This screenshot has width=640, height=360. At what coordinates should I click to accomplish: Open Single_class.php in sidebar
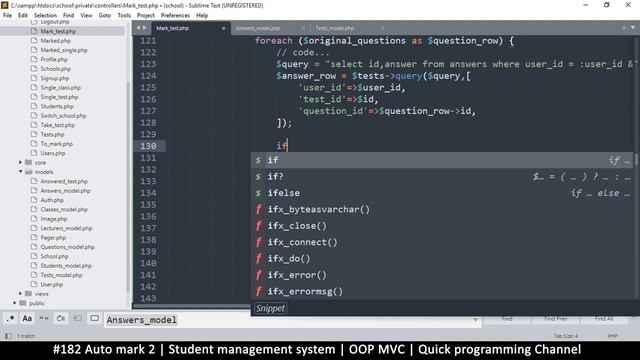point(60,88)
